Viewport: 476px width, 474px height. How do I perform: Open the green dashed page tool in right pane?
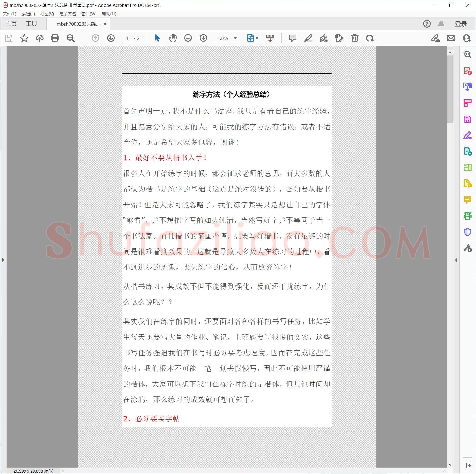pos(467,167)
